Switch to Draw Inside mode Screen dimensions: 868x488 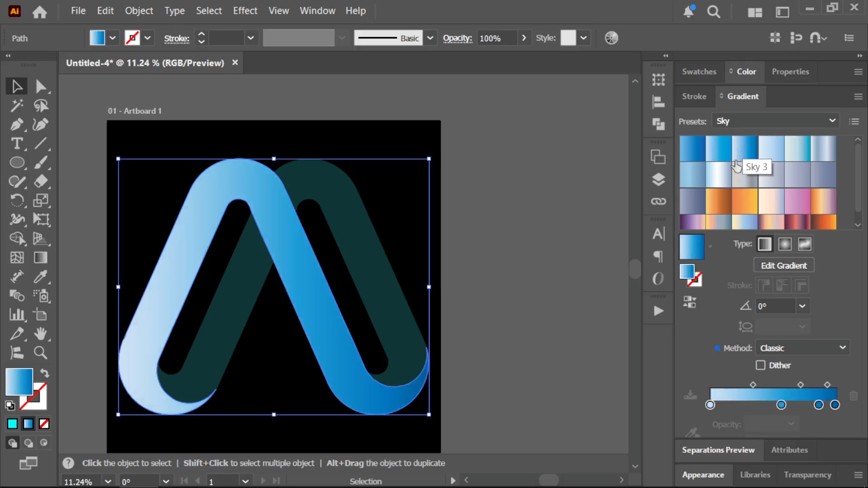(x=44, y=443)
